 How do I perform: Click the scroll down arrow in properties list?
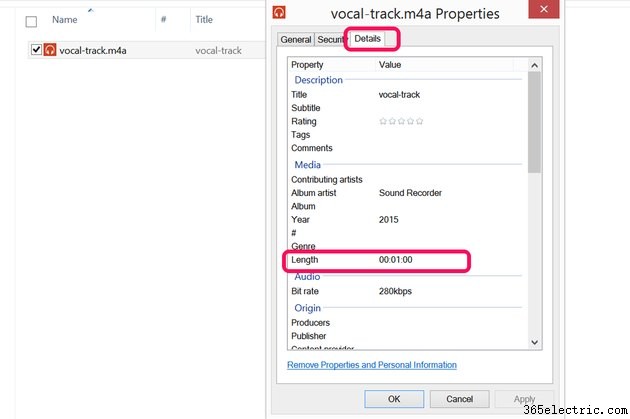pyautogui.click(x=534, y=342)
